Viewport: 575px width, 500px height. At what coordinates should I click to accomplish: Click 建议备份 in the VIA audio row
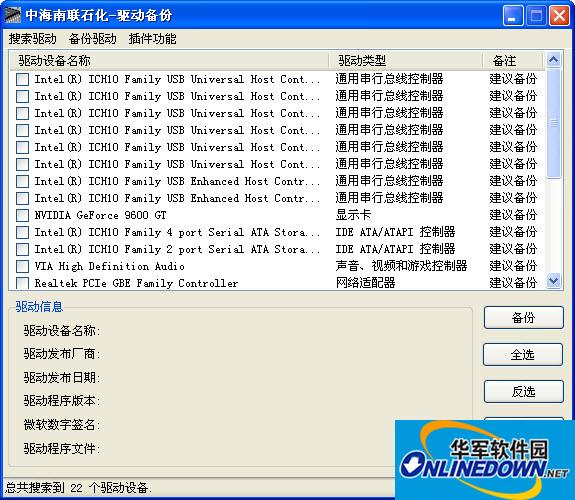click(x=513, y=266)
